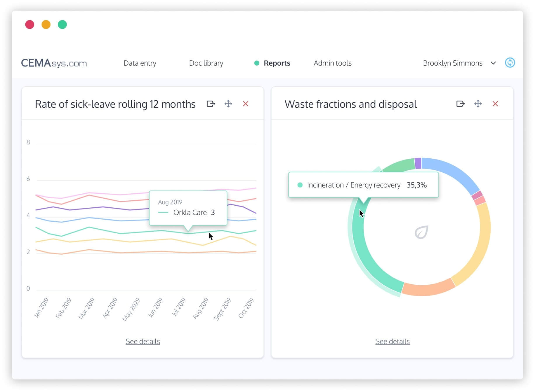Open the Data entry section
The image size is (535, 392).
[140, 63]
